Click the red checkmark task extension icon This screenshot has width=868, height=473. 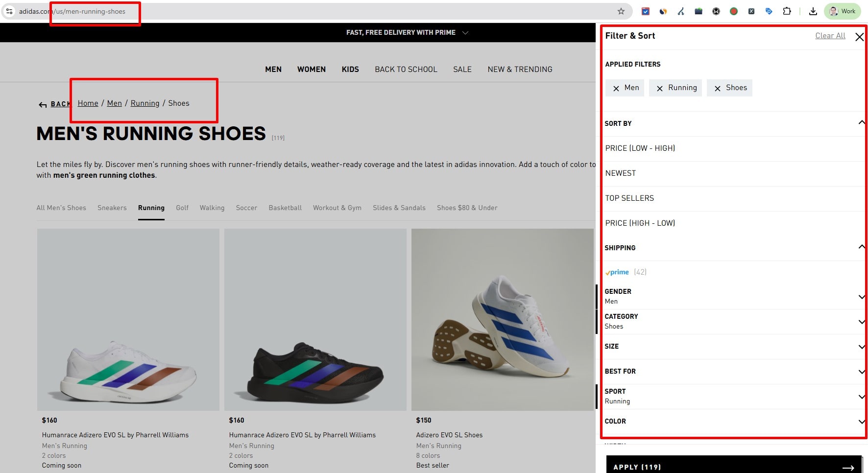[x=646, y=11]
